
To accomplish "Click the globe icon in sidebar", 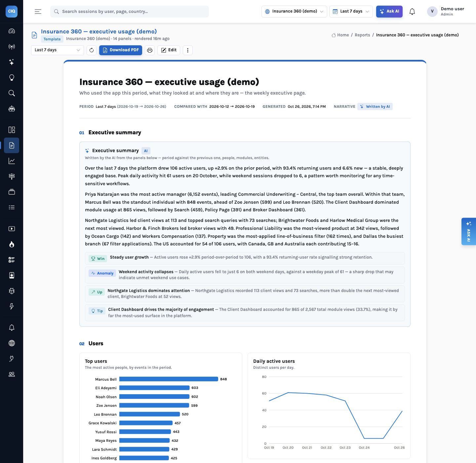I will coord(12,343).
